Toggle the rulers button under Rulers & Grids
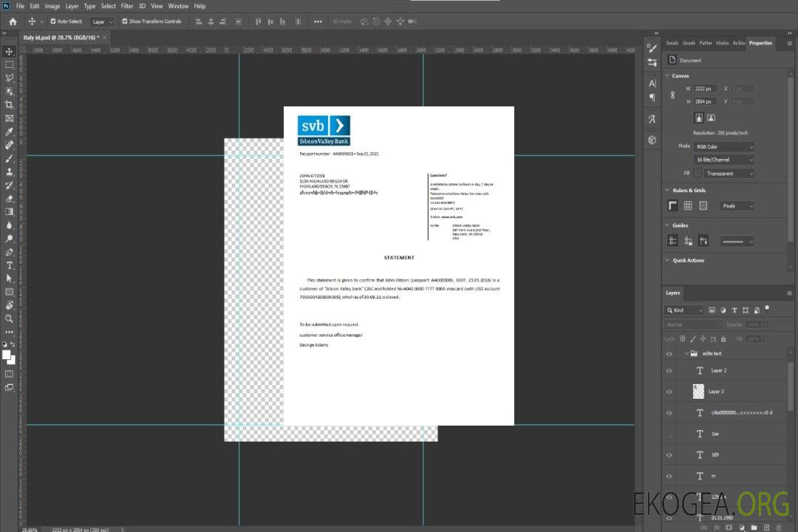This screenshot has width=798, height=532. tap(672, 205)
